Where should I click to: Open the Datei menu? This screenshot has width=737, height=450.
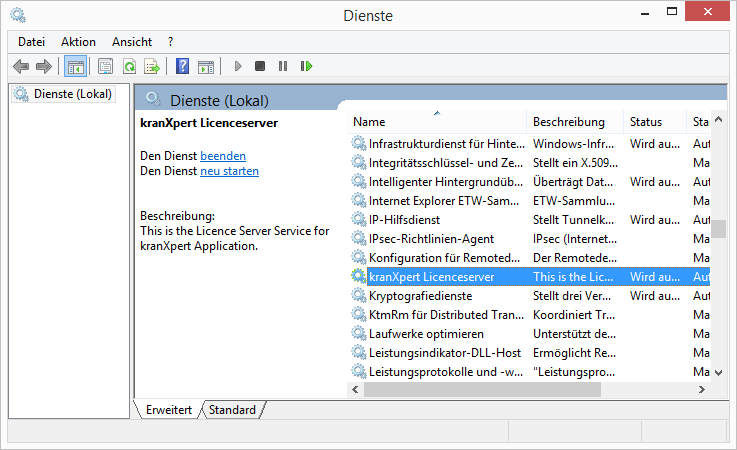[31, 42]
